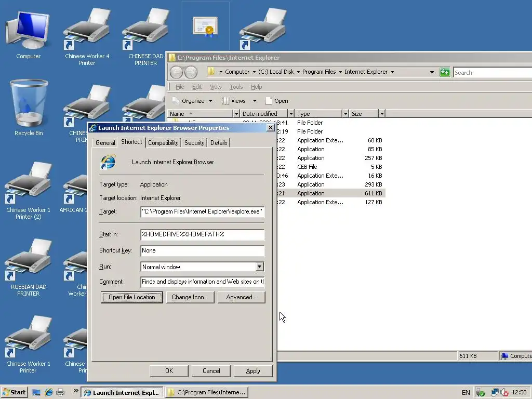This screenshot has width=532, height=399.
Task: Click green Refresh button in Explorer
Action: 445,72
